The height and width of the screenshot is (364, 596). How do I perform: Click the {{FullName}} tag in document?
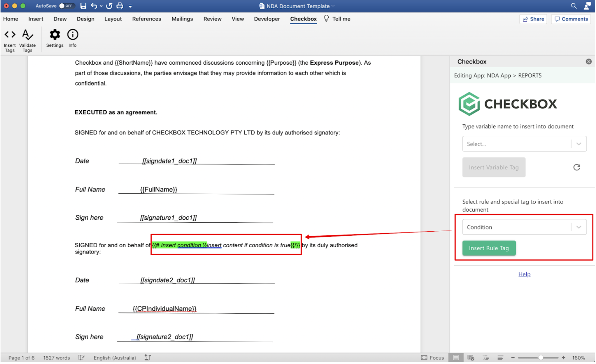pyautogui.click(x=159, y=189)
